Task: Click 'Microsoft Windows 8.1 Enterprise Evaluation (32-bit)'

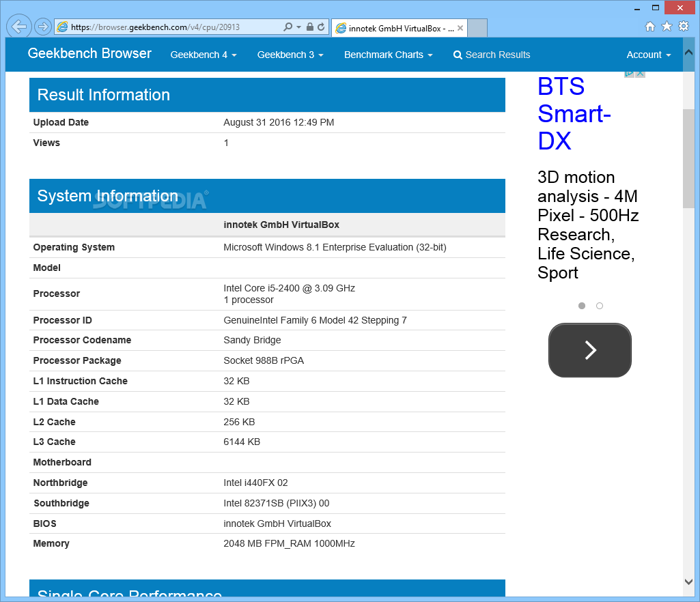Action: pyautogui.click(x=335, y=247)
